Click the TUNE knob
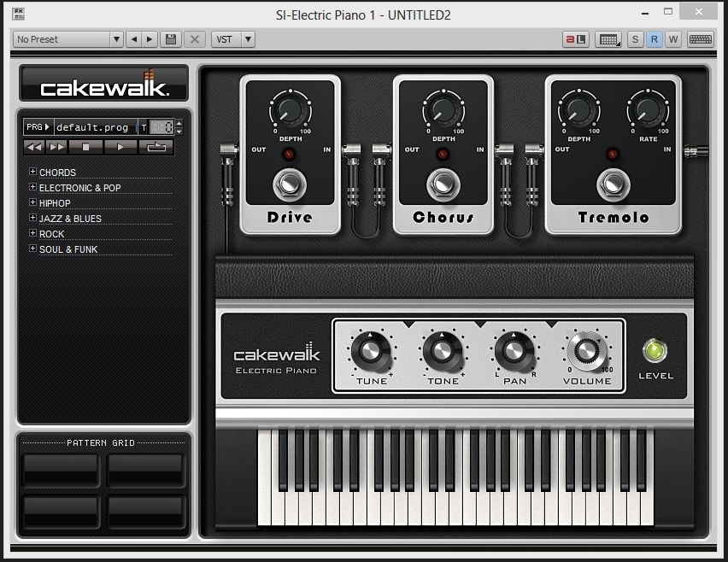The width and height of the screenshot is (728, 562). 371,351
